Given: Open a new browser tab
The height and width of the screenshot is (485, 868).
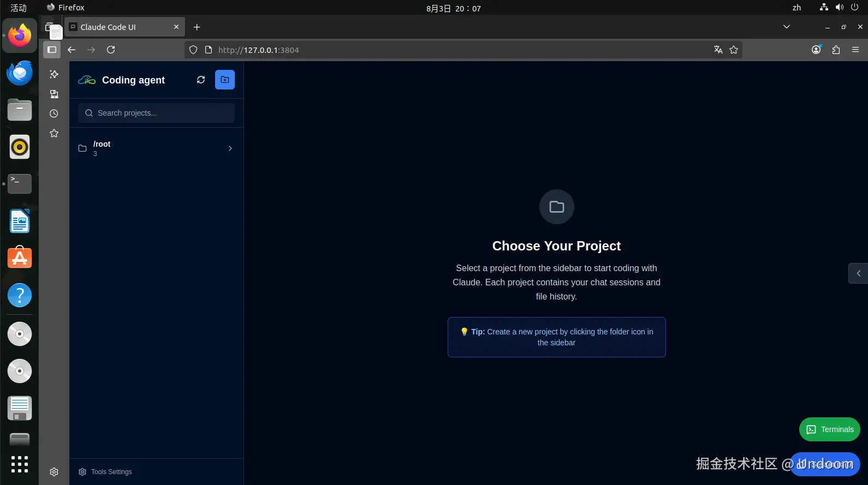Looking at the screenshot, I should [x=197, y=27].
